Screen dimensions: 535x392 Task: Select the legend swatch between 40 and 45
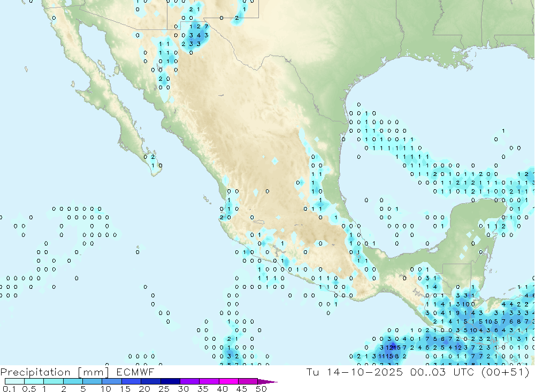pyautogui.click(x=228, y=381)
